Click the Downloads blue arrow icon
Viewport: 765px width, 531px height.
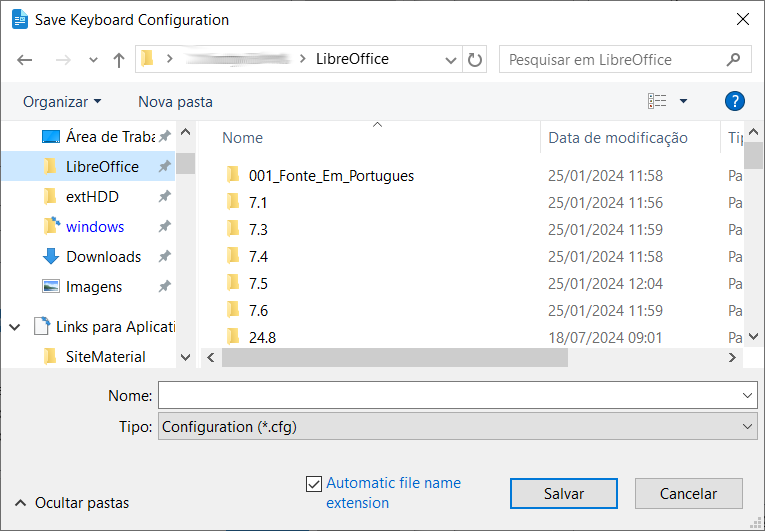(x=51, y=256)
